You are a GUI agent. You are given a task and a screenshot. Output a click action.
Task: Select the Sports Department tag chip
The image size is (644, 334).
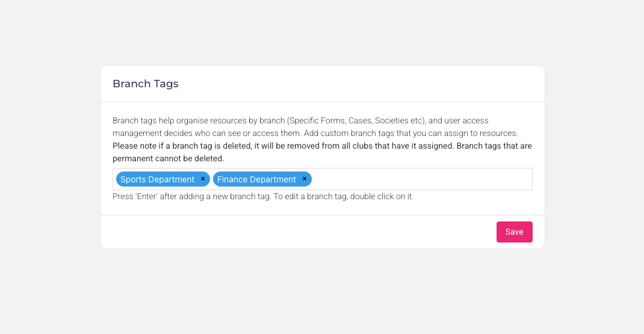pos(157,179)
